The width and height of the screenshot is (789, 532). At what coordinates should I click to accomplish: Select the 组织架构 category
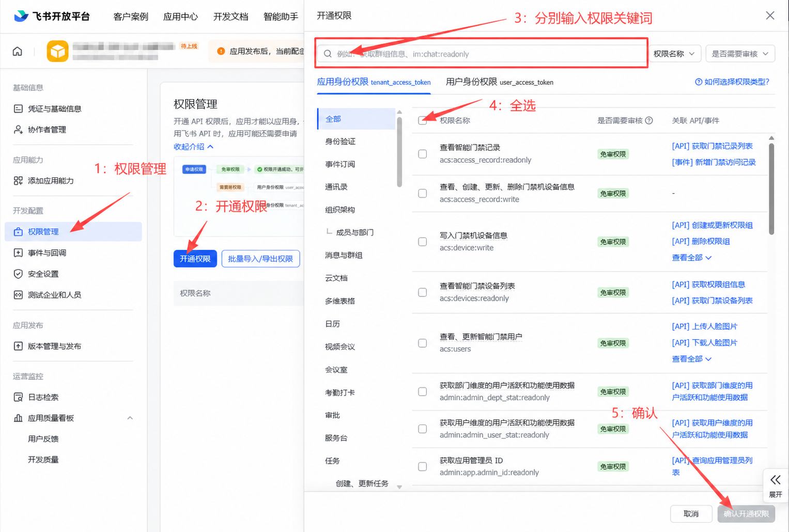coord(340,210)
